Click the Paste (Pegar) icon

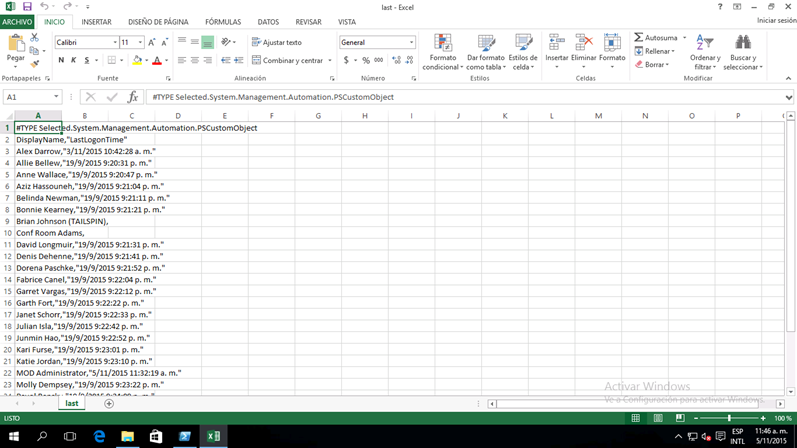click(x=16, y=44)
